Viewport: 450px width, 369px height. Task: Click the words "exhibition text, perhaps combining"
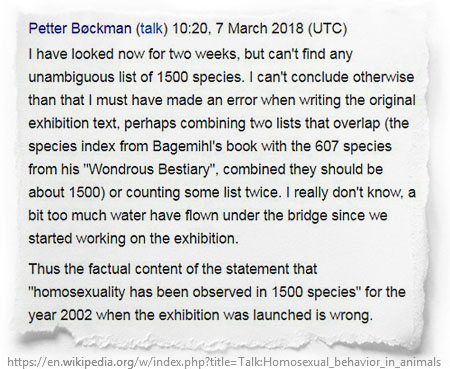coord(137,123)
